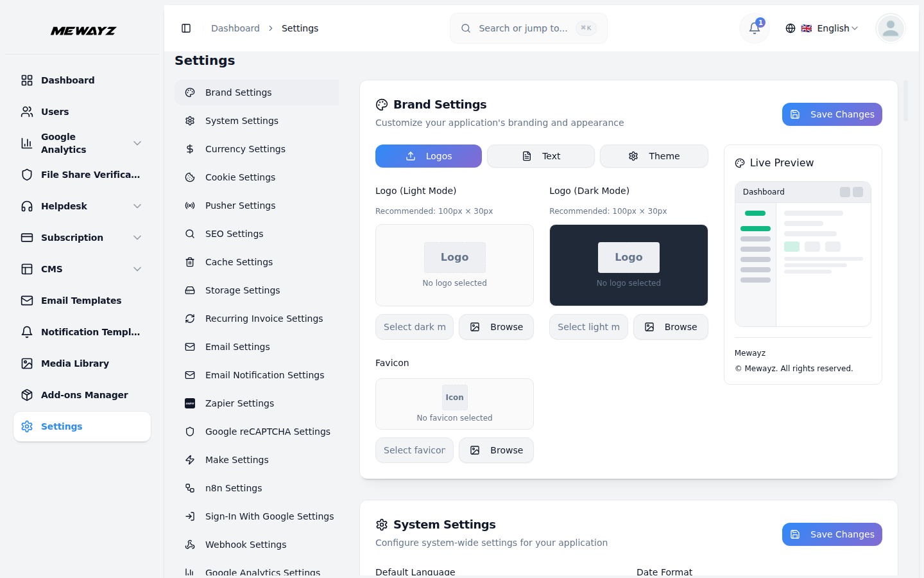Toggle the sidebar collapse icon
924x578 pixels.
click(186, 28)
